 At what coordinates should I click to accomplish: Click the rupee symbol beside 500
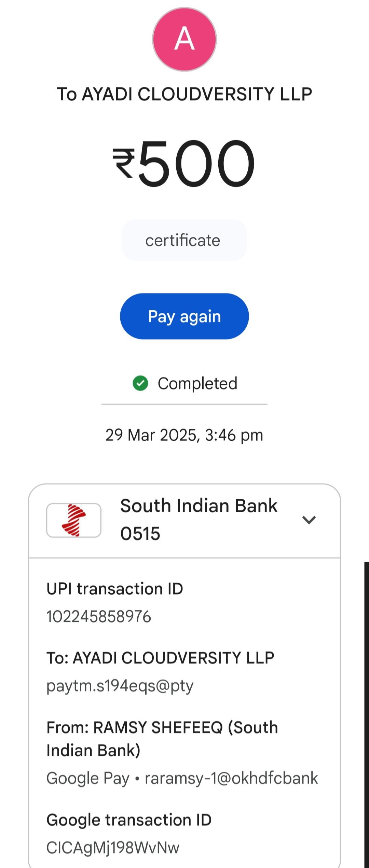(x=124, y=163)
